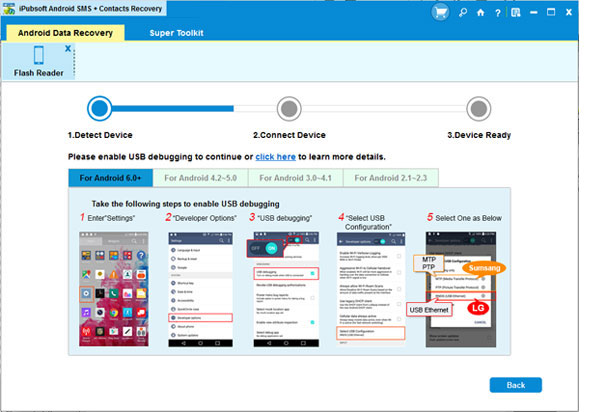The image size is (600, 412).
Task: Click the feedback icon beside the help icon
Action: (x=517, y=13)
